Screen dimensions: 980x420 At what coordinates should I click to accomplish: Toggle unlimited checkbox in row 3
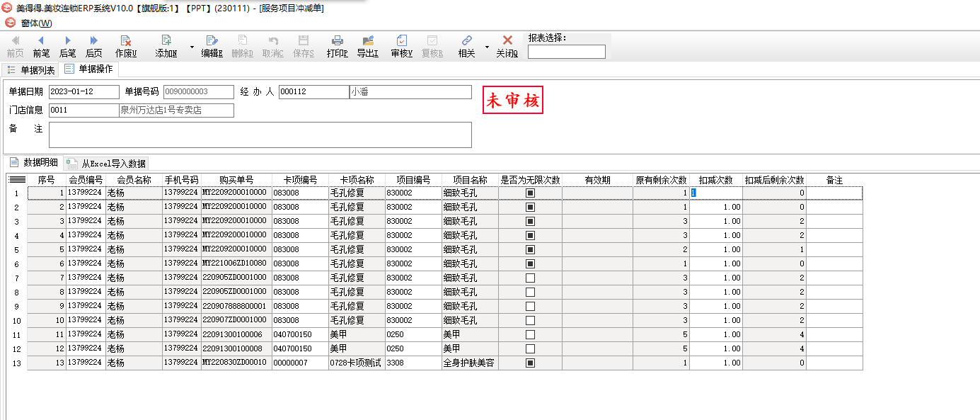pos(530,221)
